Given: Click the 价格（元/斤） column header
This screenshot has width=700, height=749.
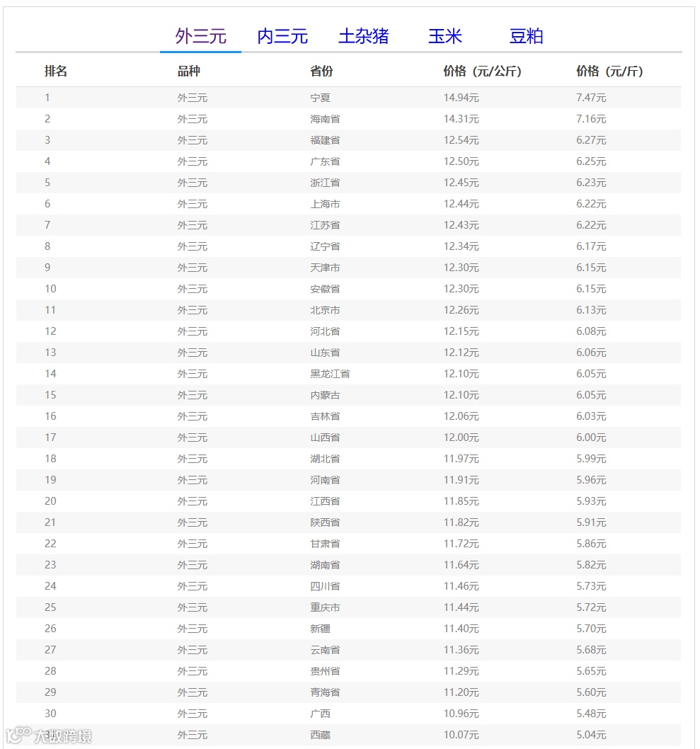Looking at the screenshot, I should click(609, 72).
